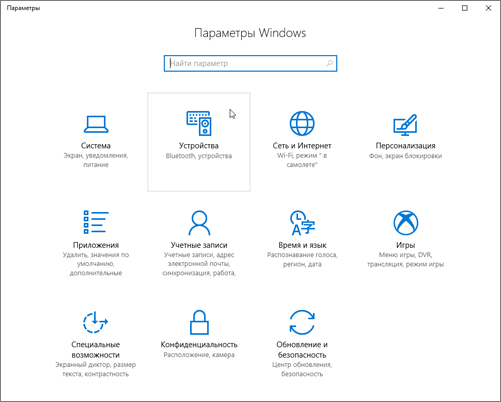
Task: Click the text Bluetooth, устройства
Action: point(199,156)
